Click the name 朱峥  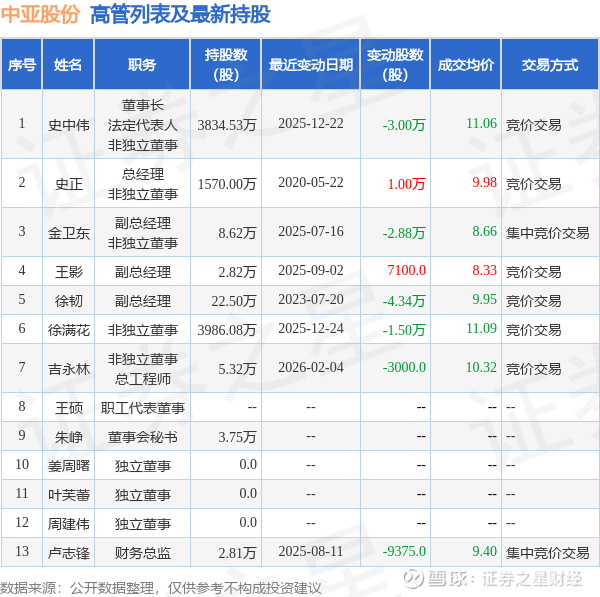68,437
